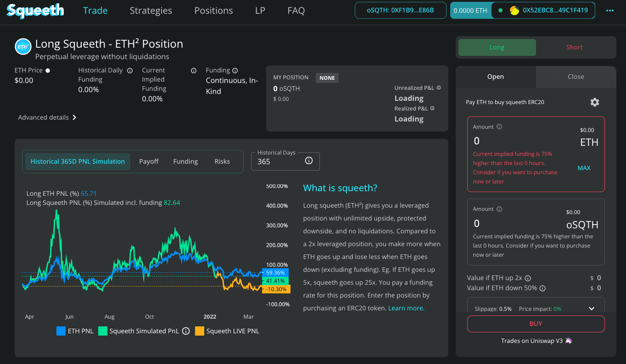Click the 'What is squeeth?' heading
This screenshot has width=626, height=364.
[x=340, y=188]
